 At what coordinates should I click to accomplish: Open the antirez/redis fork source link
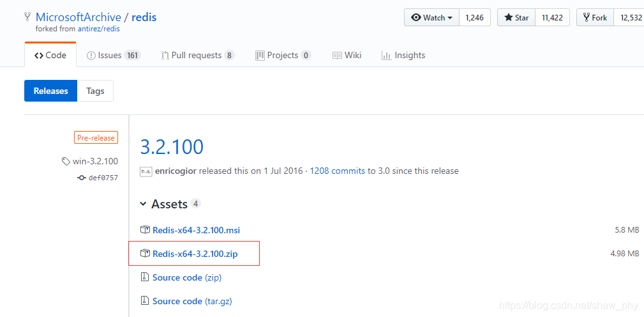[x=98, y=29]
